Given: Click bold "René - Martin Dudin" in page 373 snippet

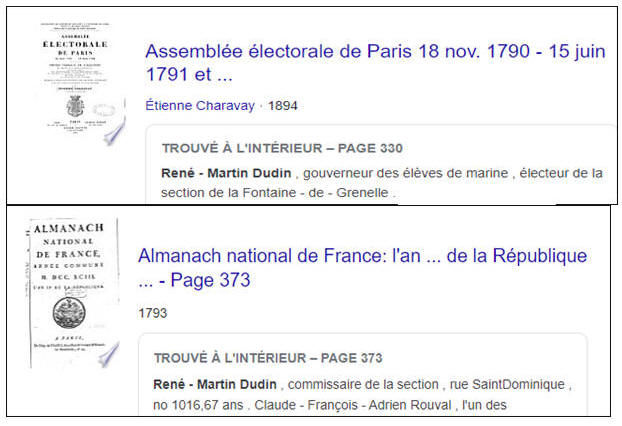Looking at the screenshot, I should [x=214, y=384].
